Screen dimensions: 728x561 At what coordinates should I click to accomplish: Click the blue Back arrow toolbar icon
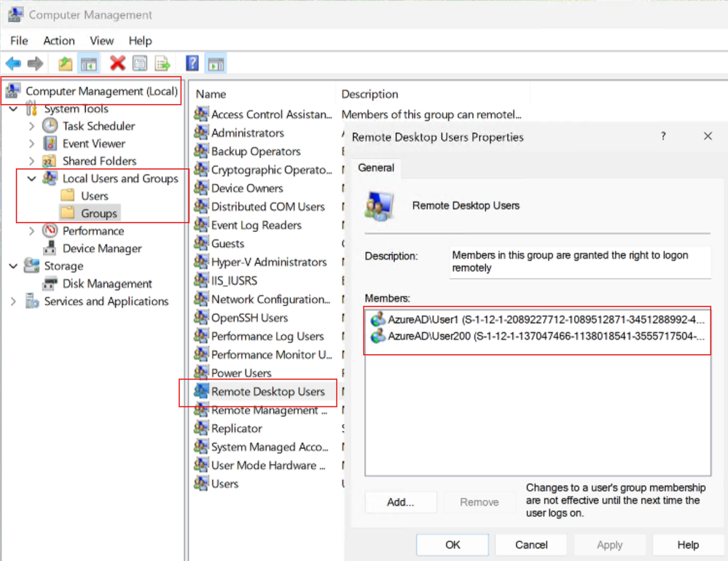(13, 63)
